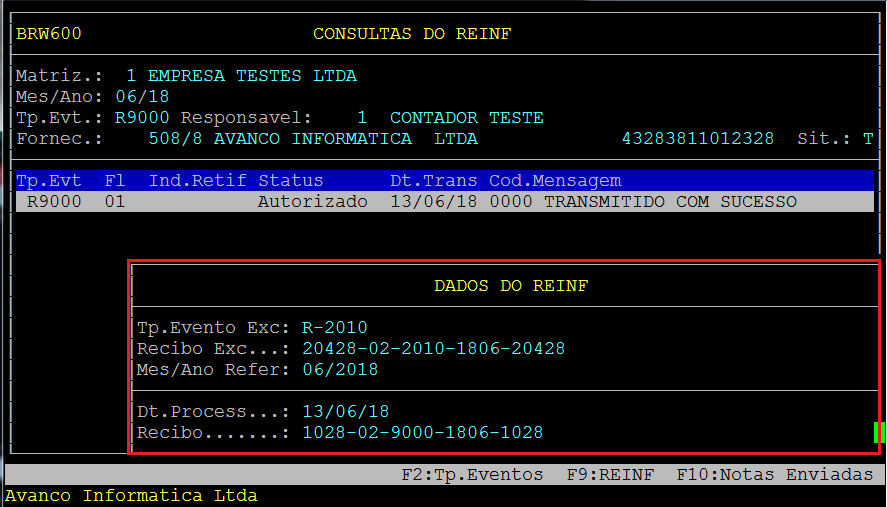Click the Fornec. value AVANCO INFORMATICA LTDA
This screenshot has height=507, width=887.
(x=345, y=139)
